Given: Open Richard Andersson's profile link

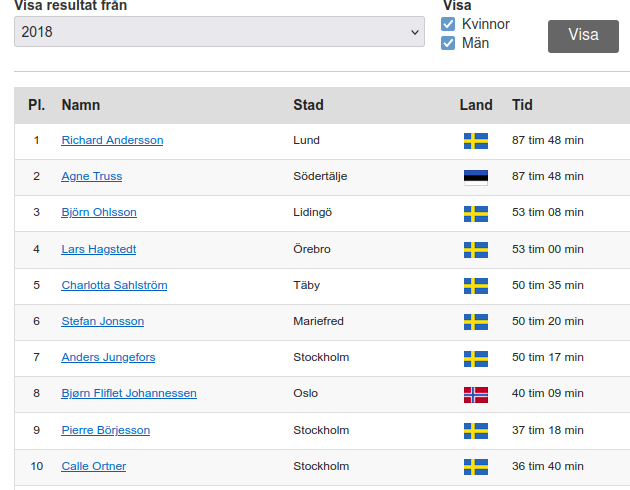Looking at the screenshot, I should pos(112,141).
